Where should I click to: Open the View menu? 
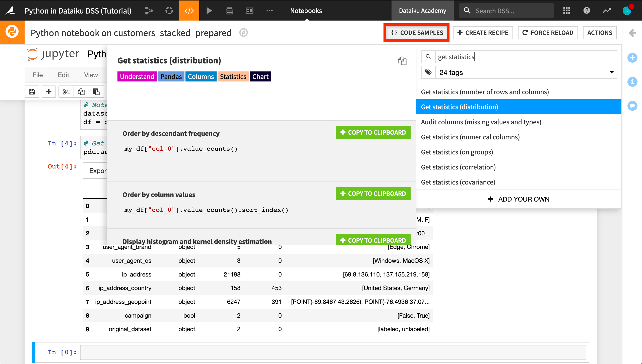91,75
